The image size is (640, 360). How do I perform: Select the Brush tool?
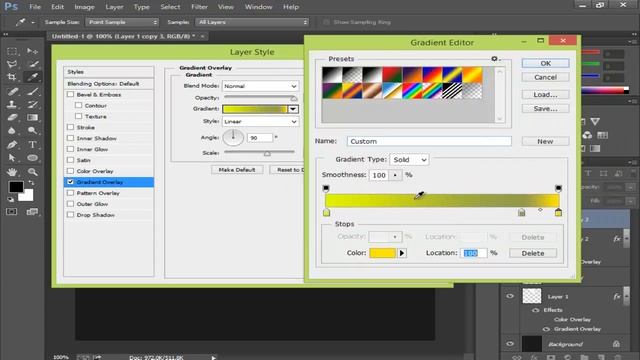coord(32,91)
